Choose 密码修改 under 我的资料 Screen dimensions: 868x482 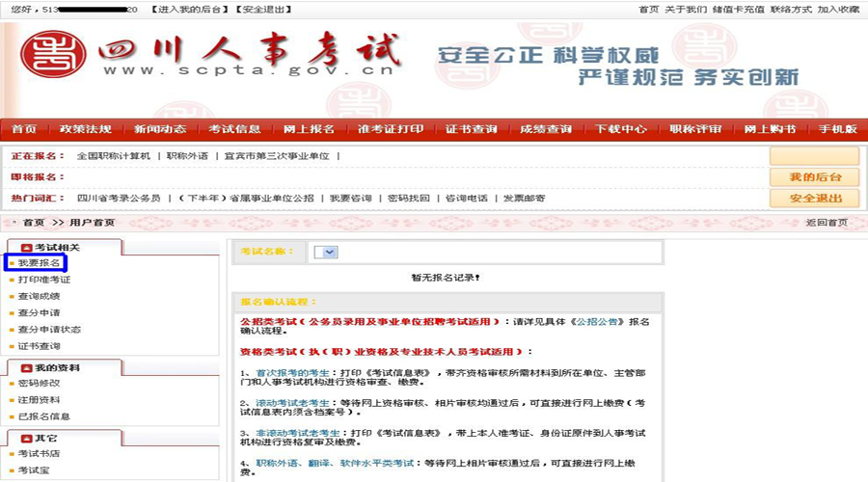[x=39, y=384]
